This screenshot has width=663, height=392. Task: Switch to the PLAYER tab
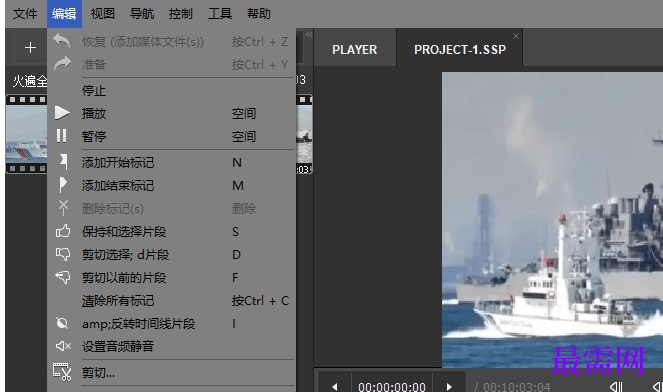[x=354, y=49]
